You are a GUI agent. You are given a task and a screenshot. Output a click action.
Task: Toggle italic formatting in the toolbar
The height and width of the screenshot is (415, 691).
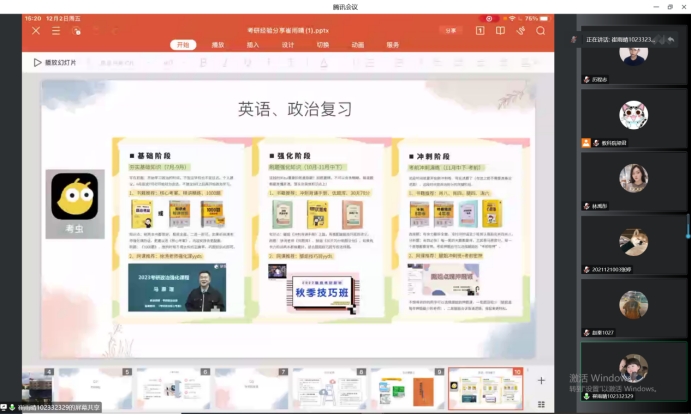[222, 62]
